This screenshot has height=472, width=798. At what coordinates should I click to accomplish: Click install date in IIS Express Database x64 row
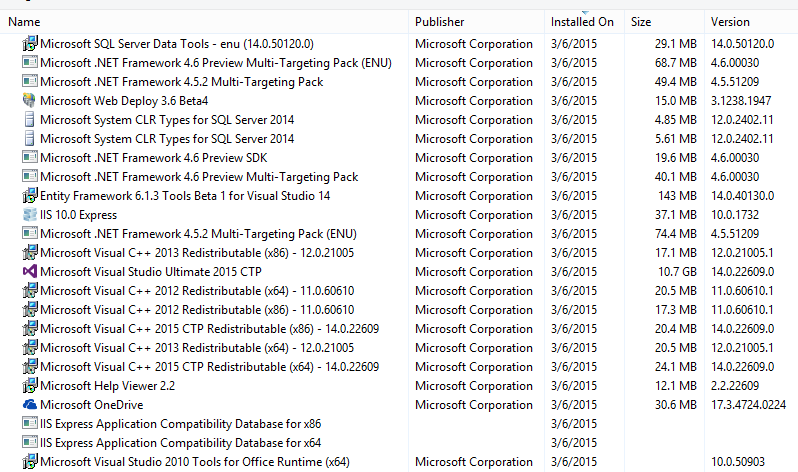[x=574, y=443]
